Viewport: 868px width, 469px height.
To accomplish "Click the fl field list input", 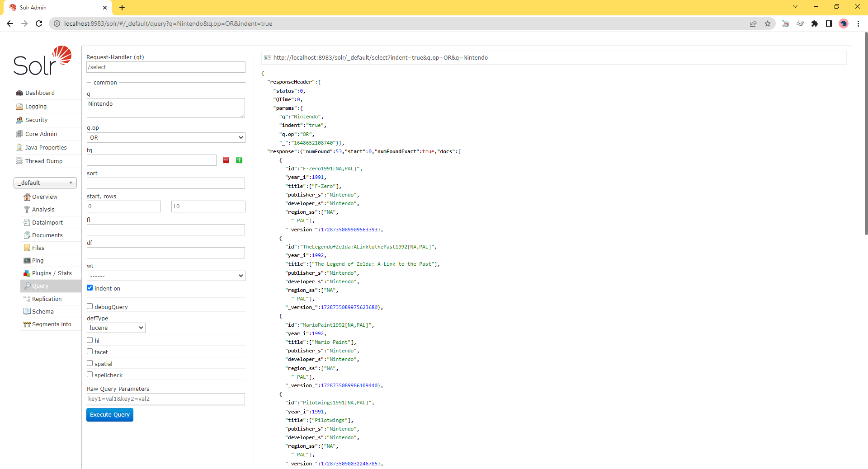I will (166, 230).
